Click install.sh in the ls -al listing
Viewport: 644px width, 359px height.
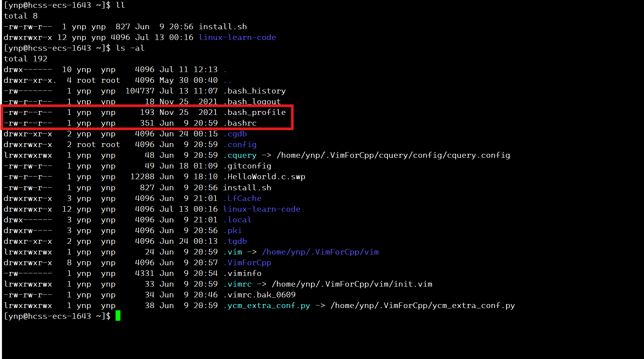pos(247,188)
